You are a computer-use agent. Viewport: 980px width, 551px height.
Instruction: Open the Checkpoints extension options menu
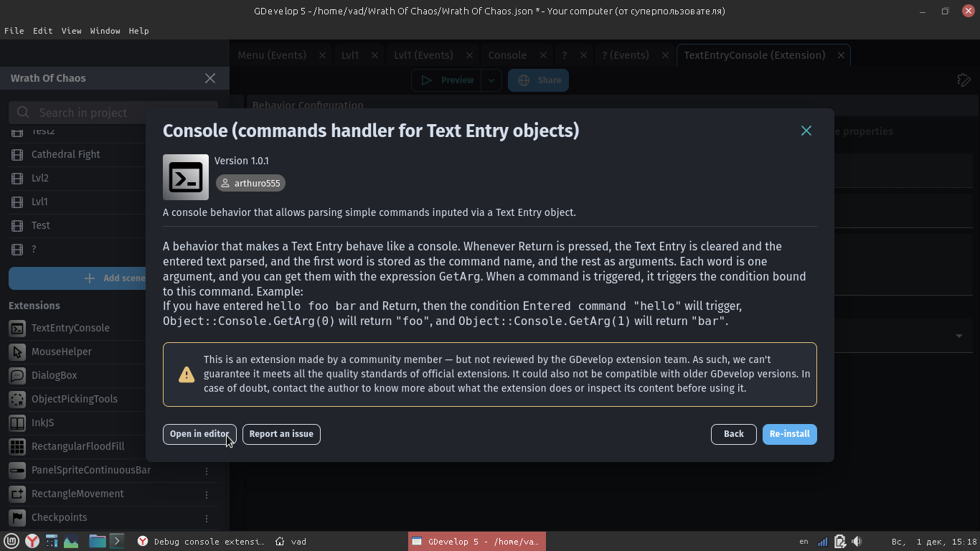click(x=207, y=518)
